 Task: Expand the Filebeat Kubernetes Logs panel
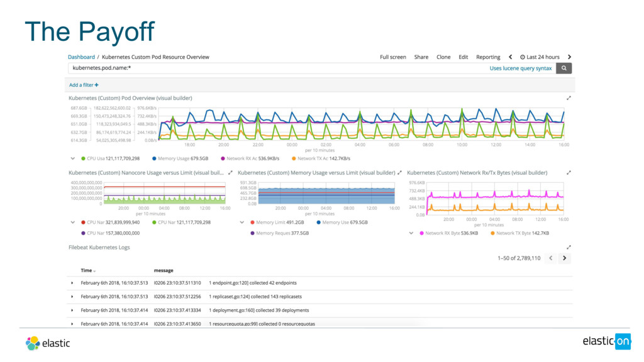point(569,248)
